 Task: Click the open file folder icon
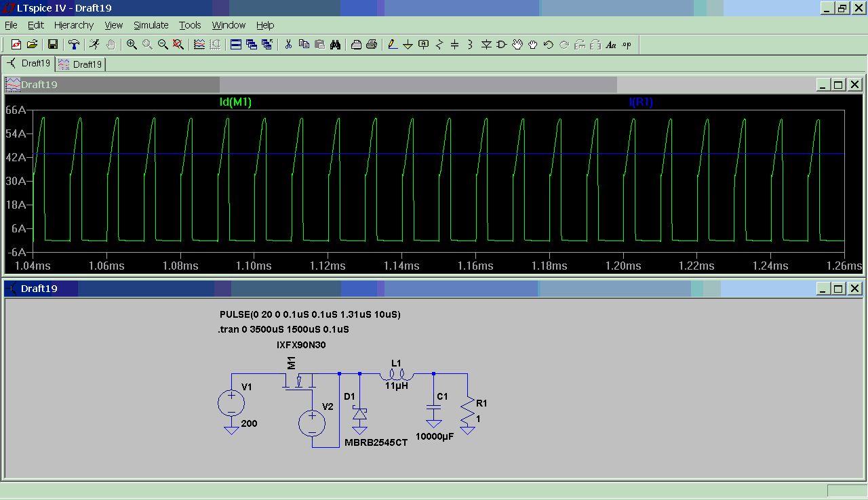(x=32, y=45)
